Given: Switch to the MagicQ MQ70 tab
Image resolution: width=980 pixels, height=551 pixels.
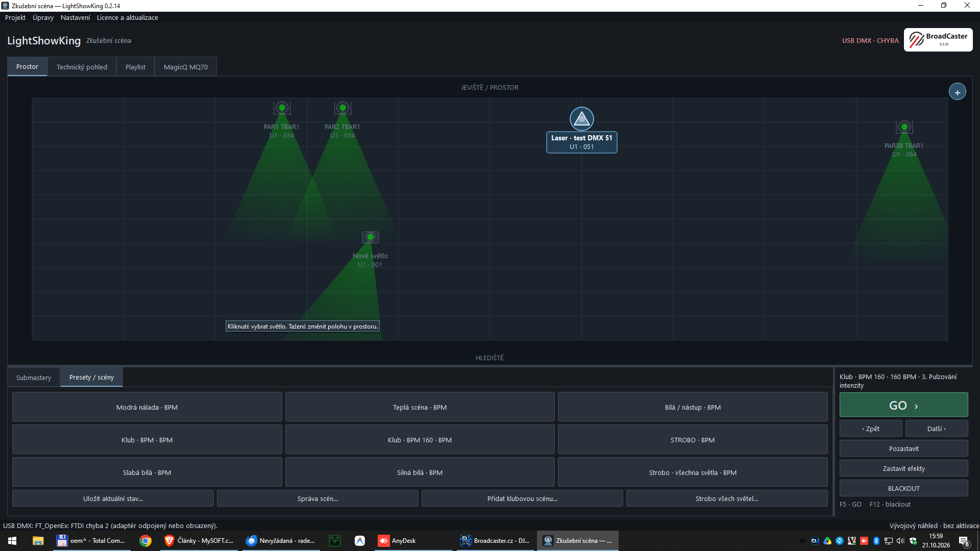Looking at the screenshot, I should 186,67.
